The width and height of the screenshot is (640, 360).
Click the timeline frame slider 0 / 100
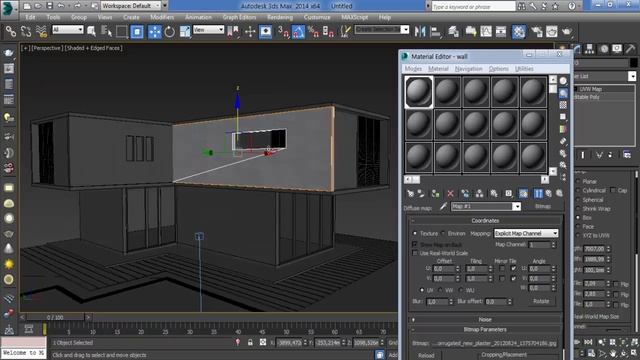pyautogui.click(x=55, y=317)
